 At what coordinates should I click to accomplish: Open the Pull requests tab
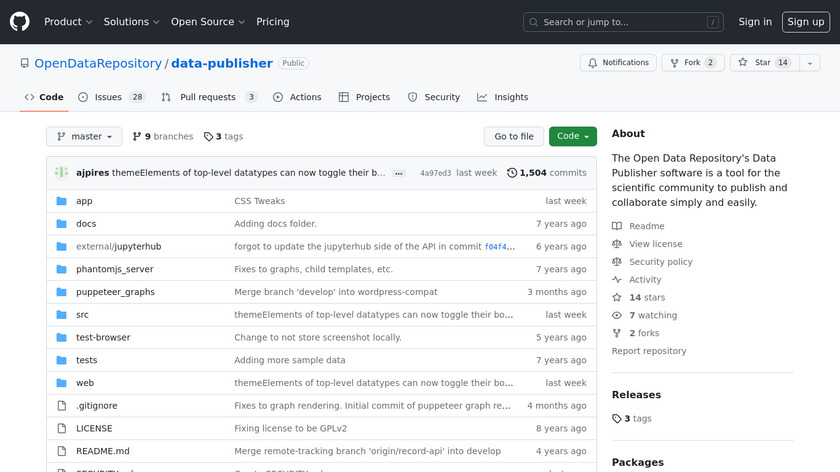(208, 97)
